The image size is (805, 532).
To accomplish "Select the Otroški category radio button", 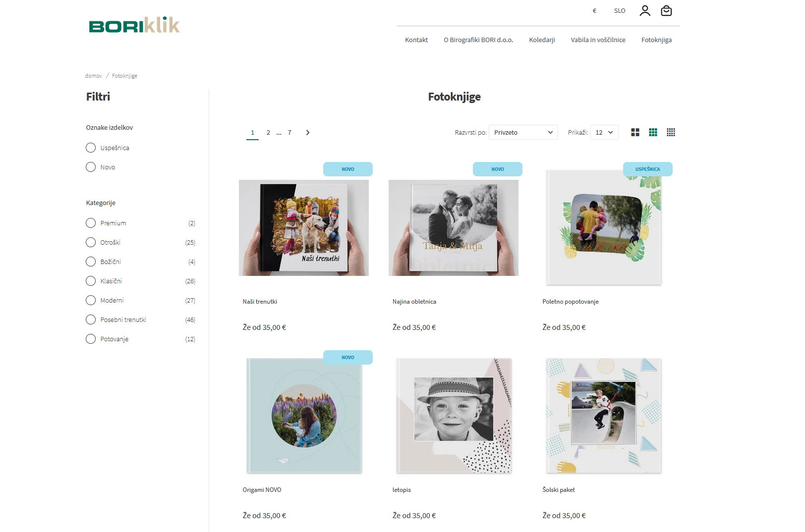I will [x=91, y=242].
